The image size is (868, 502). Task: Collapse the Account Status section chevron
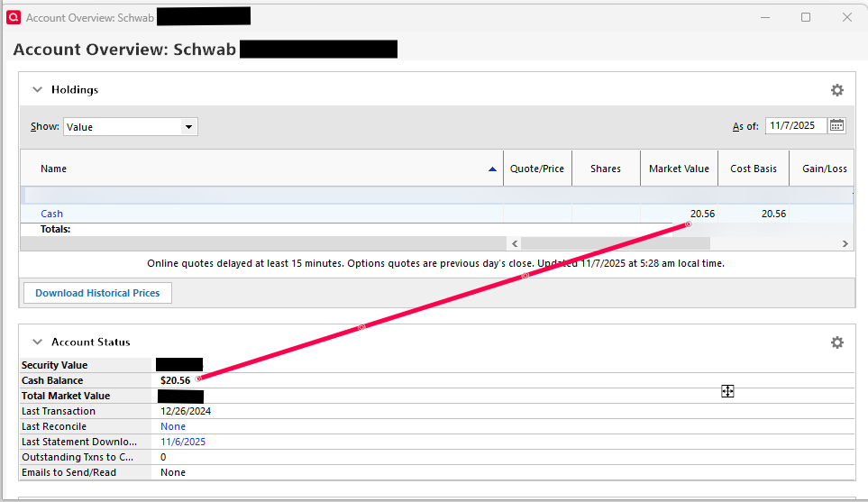coord(37,342)
